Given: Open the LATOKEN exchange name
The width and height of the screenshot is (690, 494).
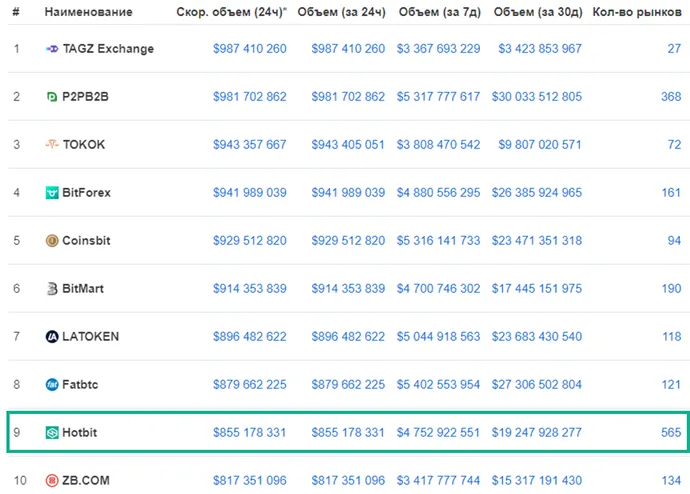Looking at the screenshot, I should click(x=91, y=337).
